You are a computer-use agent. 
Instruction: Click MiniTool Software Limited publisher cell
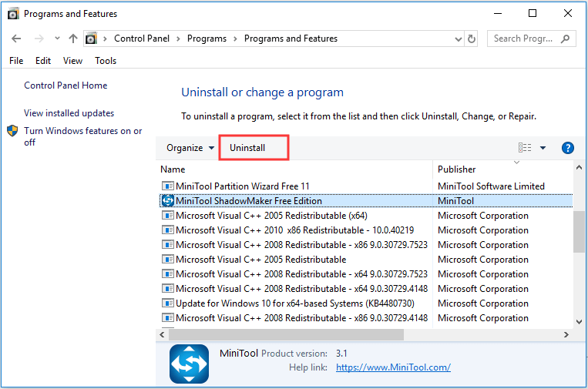[491, 186]
